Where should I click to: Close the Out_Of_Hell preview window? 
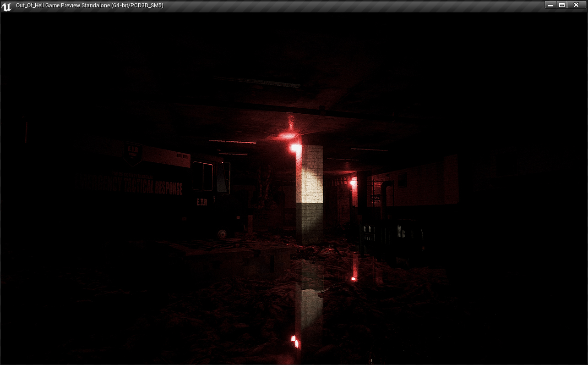pos(576,5)
